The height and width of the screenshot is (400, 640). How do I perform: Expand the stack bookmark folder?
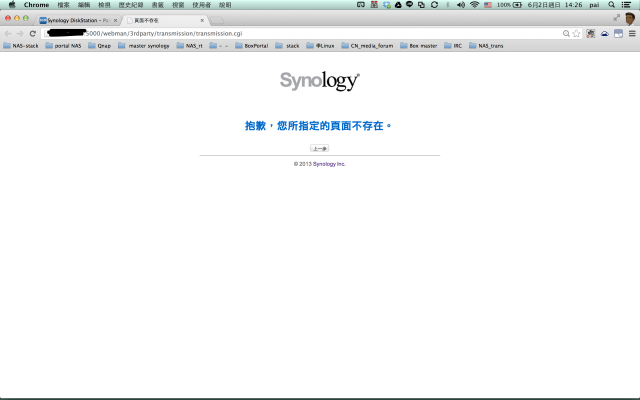pyautogui.click(x=287, y=46)
